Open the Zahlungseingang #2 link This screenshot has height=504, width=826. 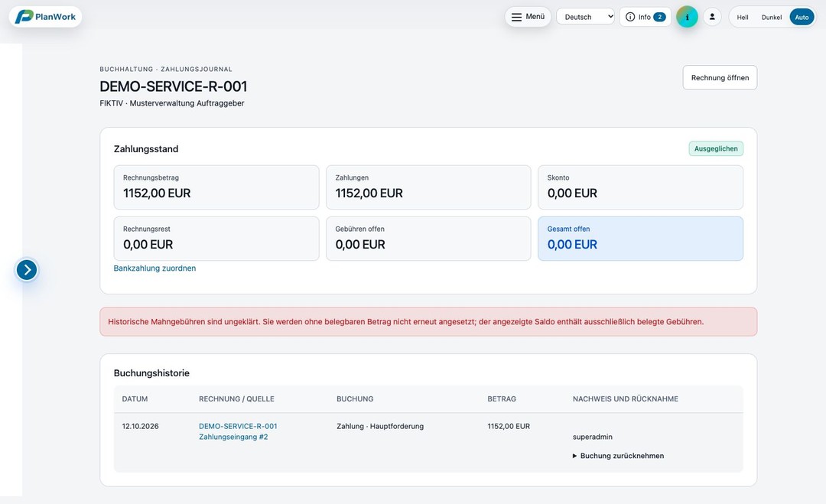(233, 437)
